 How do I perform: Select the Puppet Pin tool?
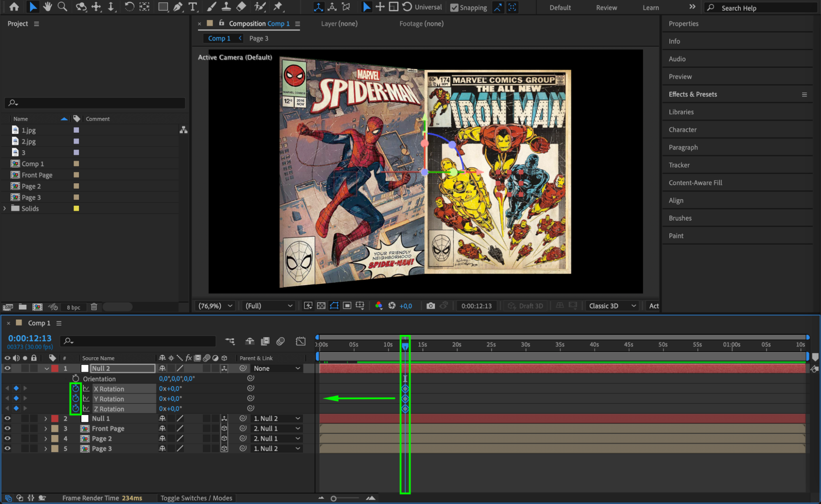[278, 7]
